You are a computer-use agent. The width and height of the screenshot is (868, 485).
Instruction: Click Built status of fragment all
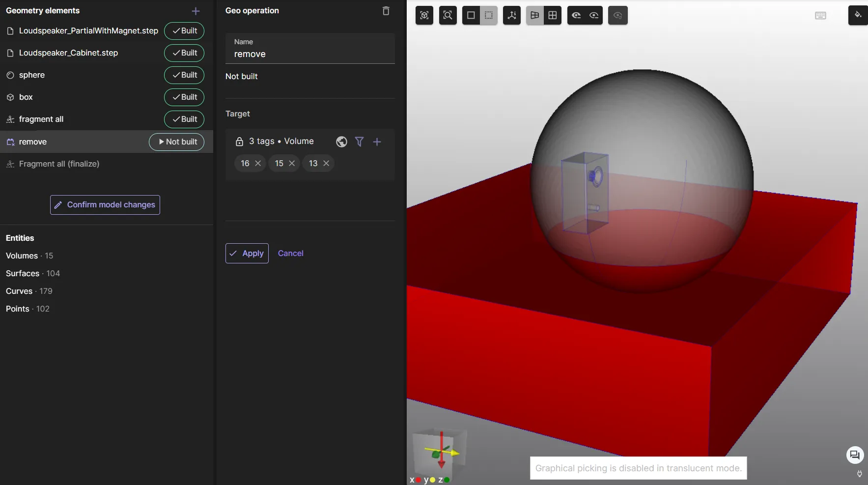pyautogui.click(x=184, y=119)
